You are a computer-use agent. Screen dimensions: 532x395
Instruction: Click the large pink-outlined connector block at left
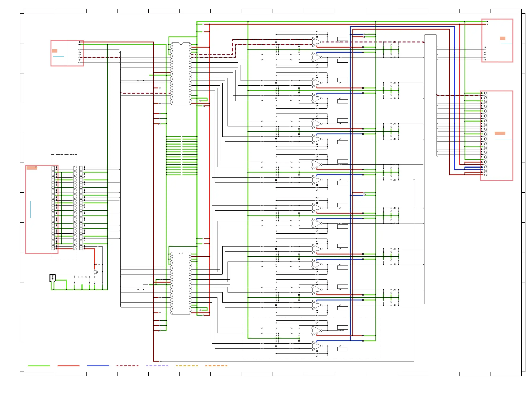(x=42, y=209)
